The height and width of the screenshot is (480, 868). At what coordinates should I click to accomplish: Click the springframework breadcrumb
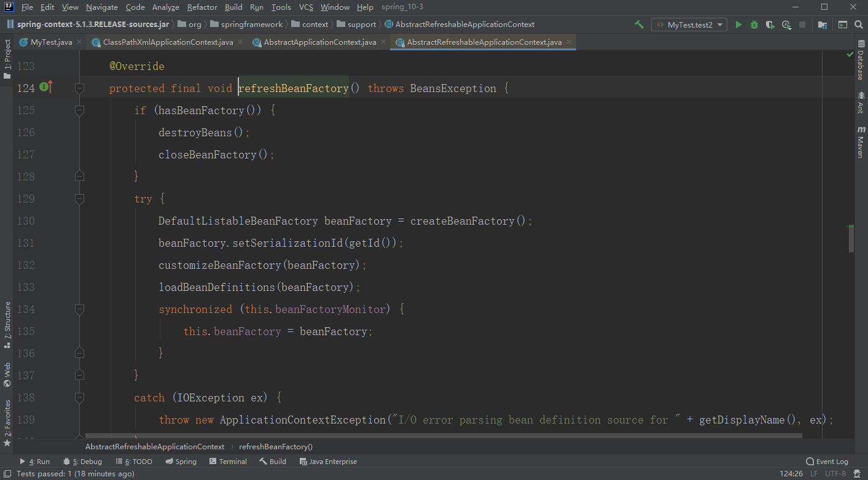pos(246,25)
